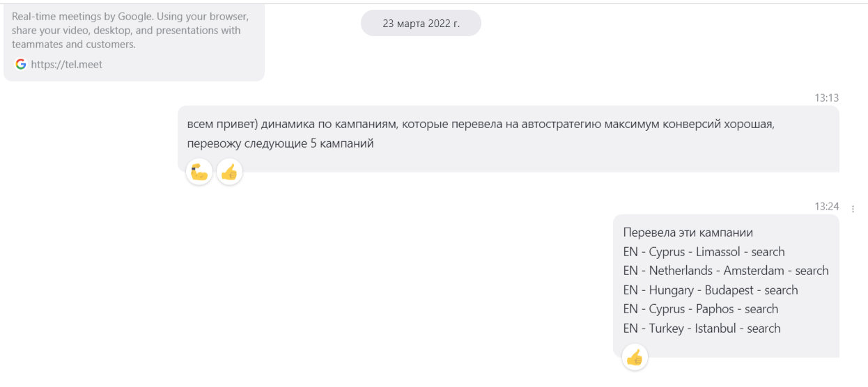Click the "EN - Cyprus - Limassol - search" line
This screenshot has width=868, height=387.
(704, 252)
